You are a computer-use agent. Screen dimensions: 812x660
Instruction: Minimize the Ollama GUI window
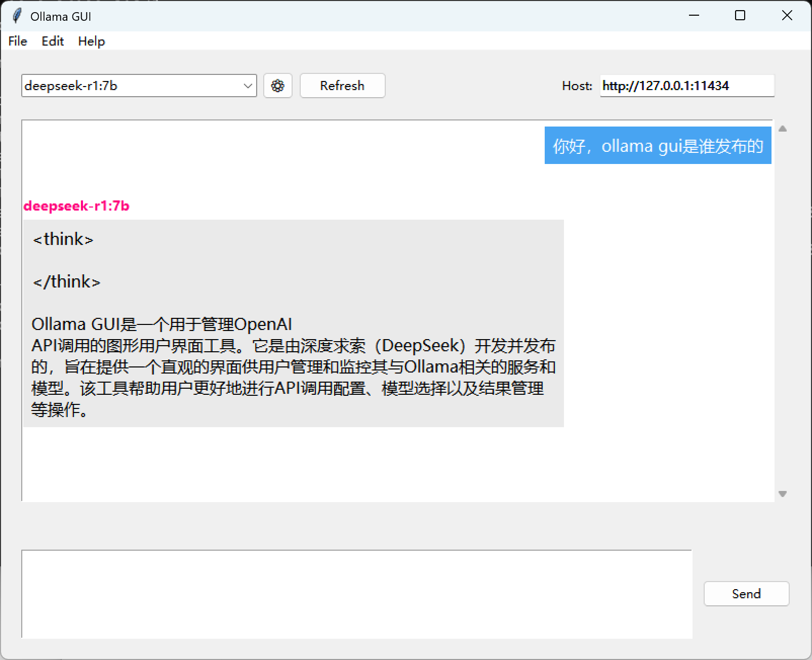[694, 16]
